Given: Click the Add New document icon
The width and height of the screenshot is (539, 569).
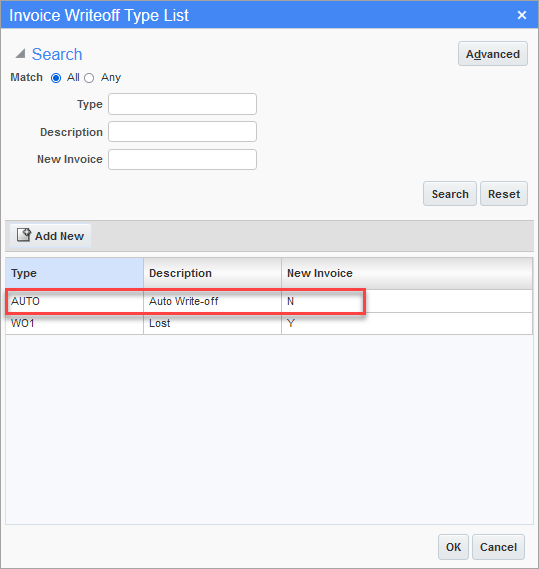Looking at the screenshot, I should [x=24, y=235].
